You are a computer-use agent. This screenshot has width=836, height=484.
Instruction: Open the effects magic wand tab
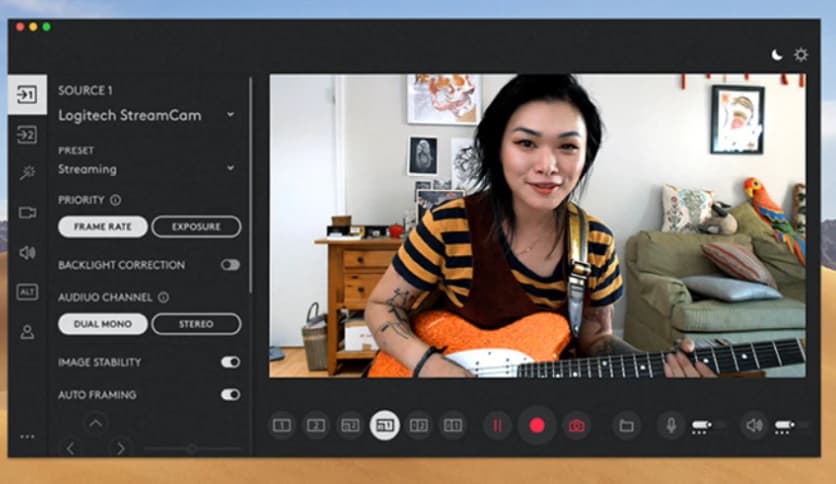(27, 172)
